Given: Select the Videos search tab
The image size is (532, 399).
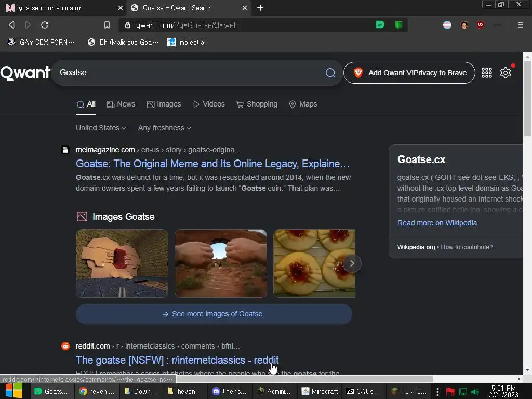Looking at the screenshot, I should 209,104.
